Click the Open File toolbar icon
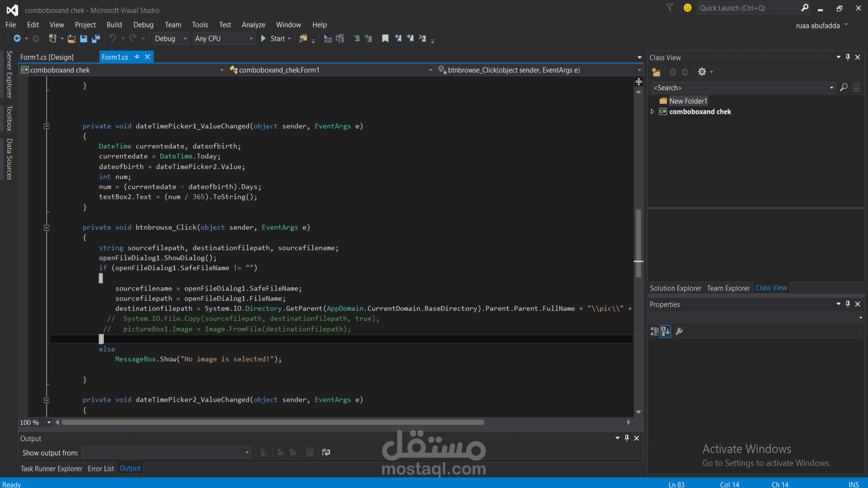This screenshot has height=488, width=868. (71, 39)
